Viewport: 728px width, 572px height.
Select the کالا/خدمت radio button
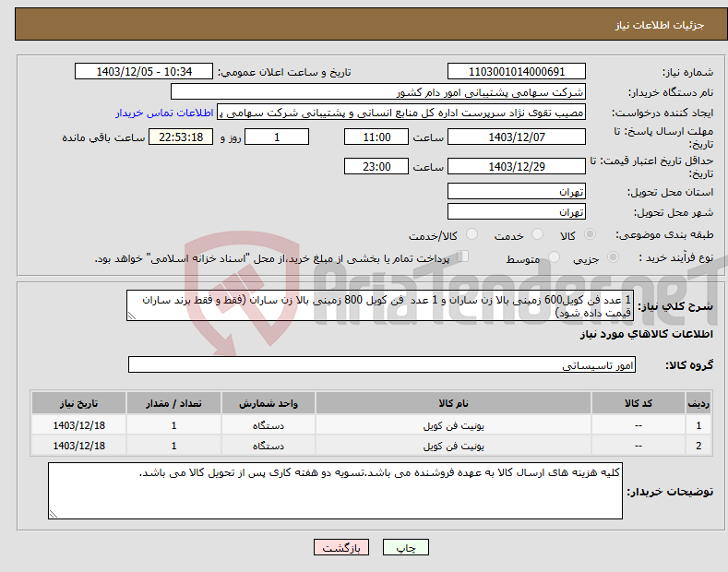471,234
